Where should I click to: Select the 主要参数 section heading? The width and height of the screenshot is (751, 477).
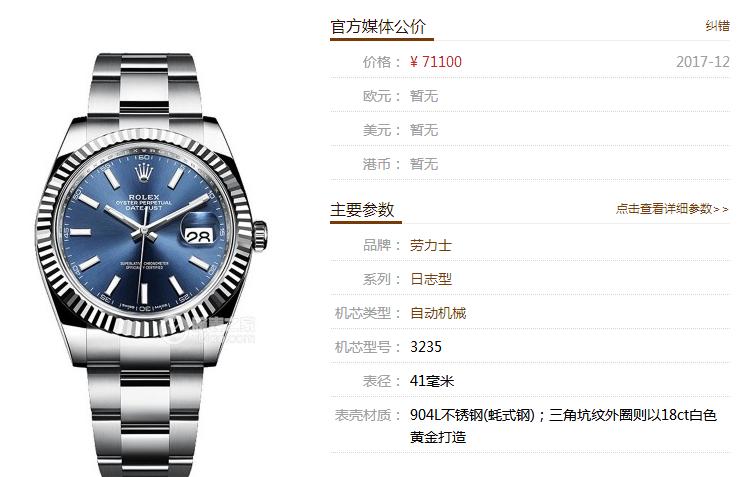tap(362, 210)
